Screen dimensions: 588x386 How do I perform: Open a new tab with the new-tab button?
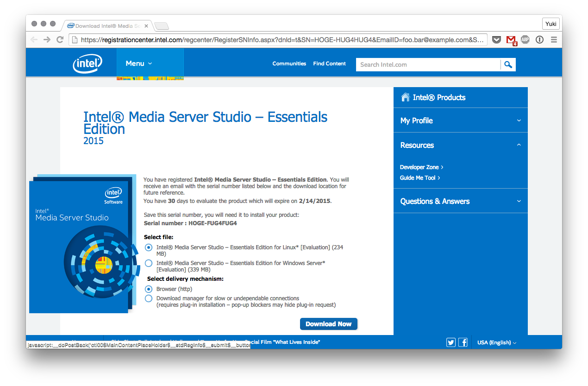(x=161, y=26)
